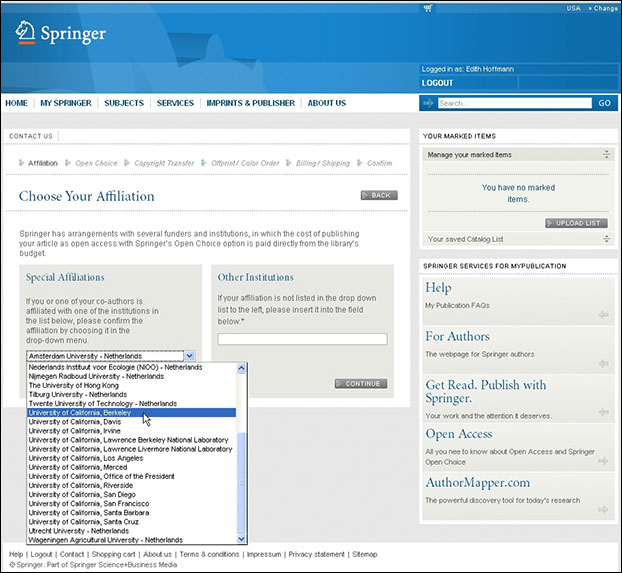Click the CONTINUE button

(361, 384)
